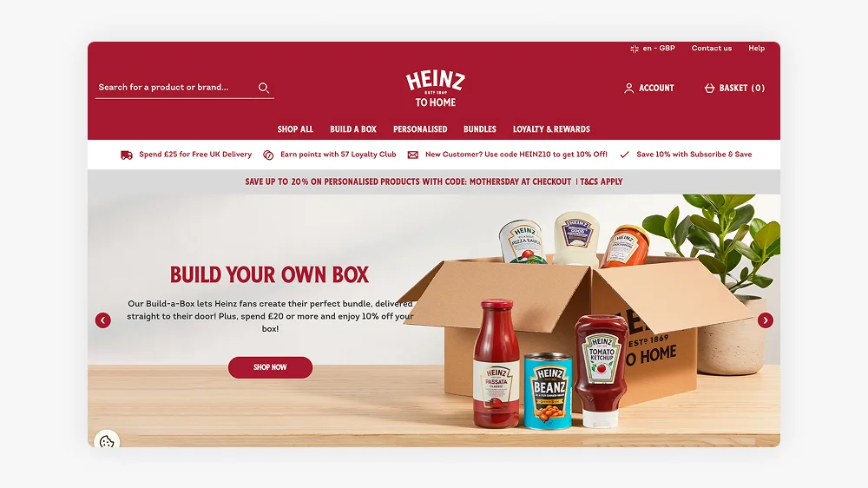Image resolution: width=868 pixels, height=488 pixels.
Task: Go to previous carousel slide
Action: tap(103, 320)
